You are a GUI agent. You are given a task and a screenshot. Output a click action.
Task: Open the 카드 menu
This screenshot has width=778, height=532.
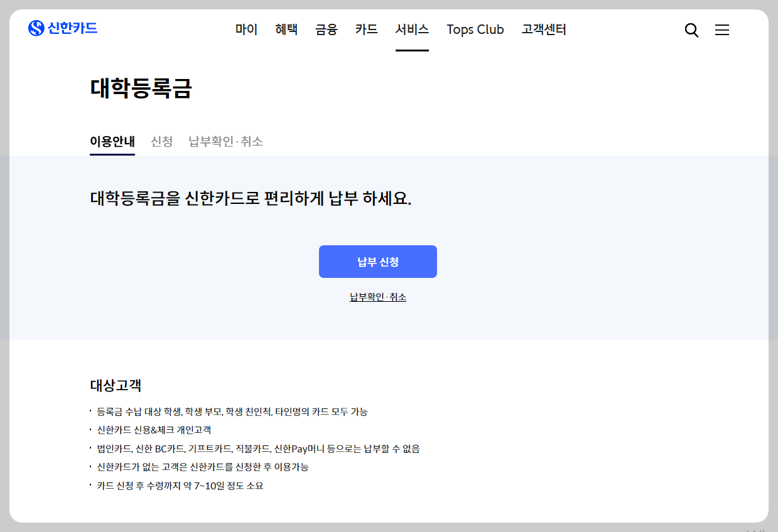366,29
